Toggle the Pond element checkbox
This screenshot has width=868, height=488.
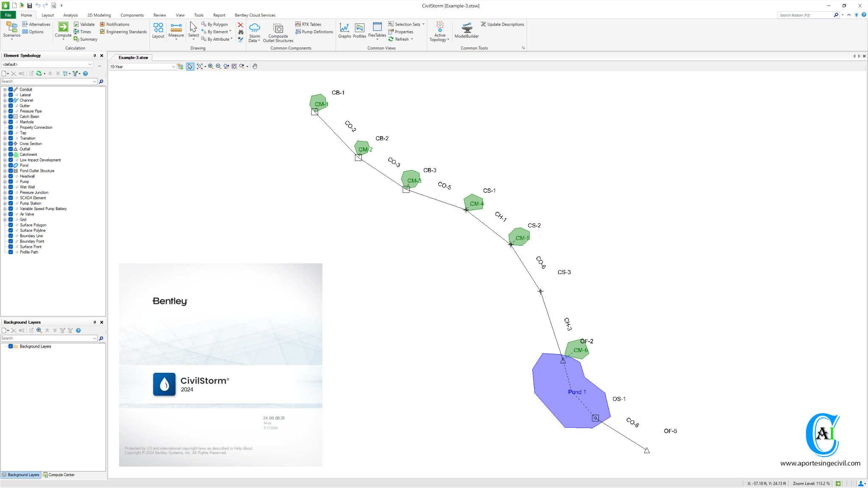tap(11, 165)
